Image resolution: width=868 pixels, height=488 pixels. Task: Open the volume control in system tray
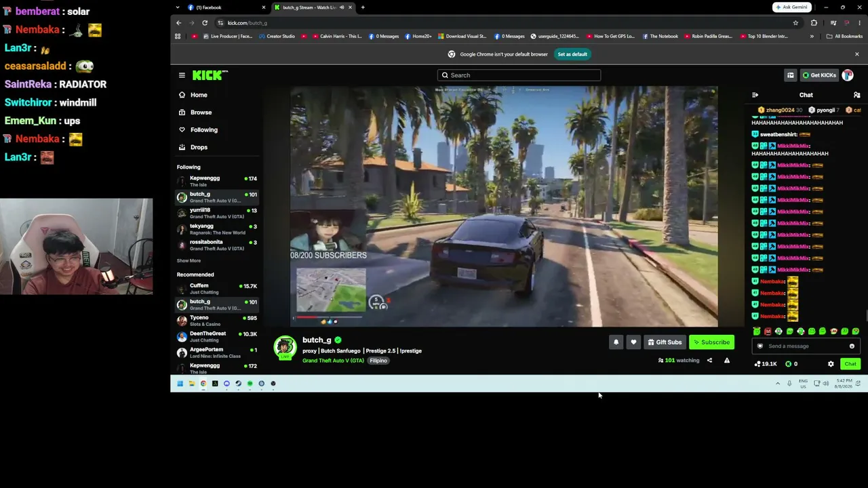coord(827,384)
